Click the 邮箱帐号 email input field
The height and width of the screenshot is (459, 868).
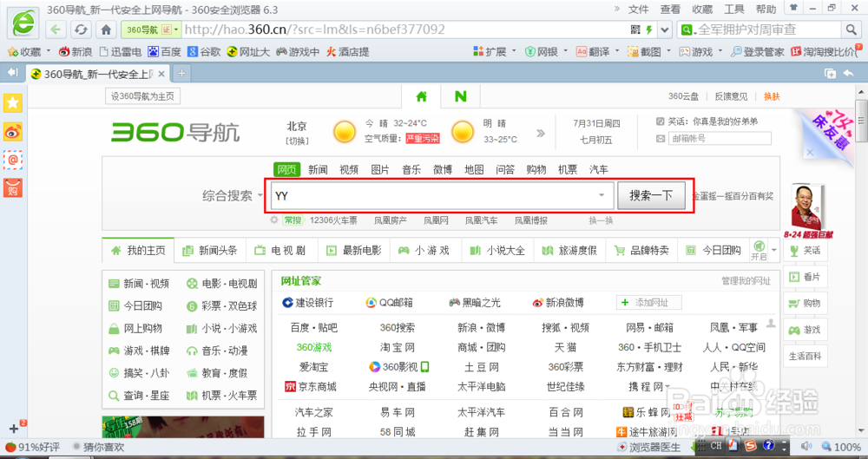pos(720,139)
